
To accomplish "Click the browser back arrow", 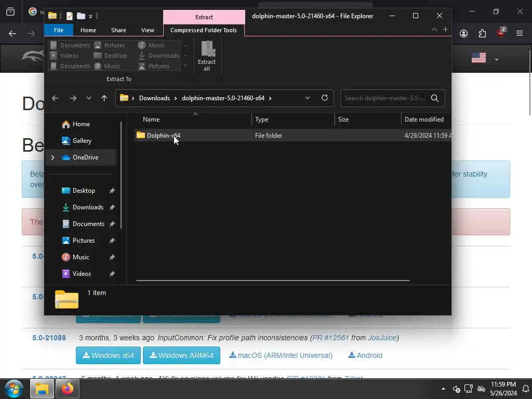I will (12, 34).
